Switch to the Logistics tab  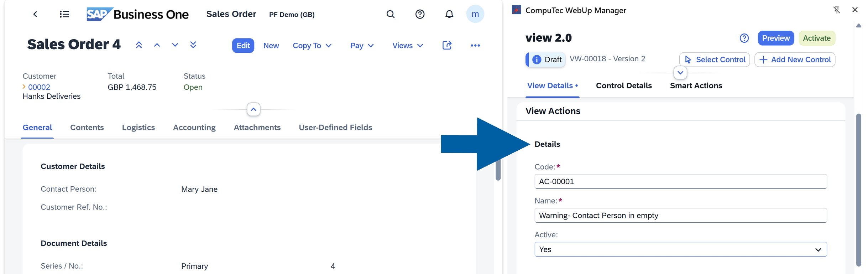click(x=138, y=127)
